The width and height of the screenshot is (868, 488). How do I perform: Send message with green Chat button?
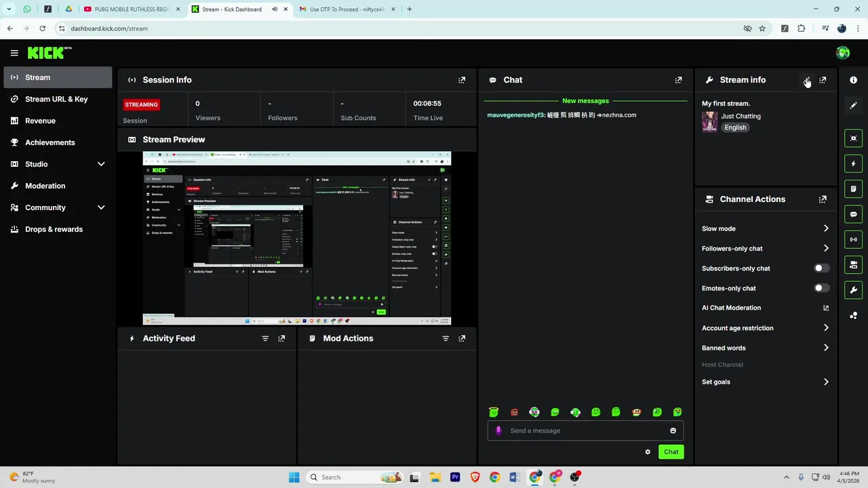click(x=671, y=452)
